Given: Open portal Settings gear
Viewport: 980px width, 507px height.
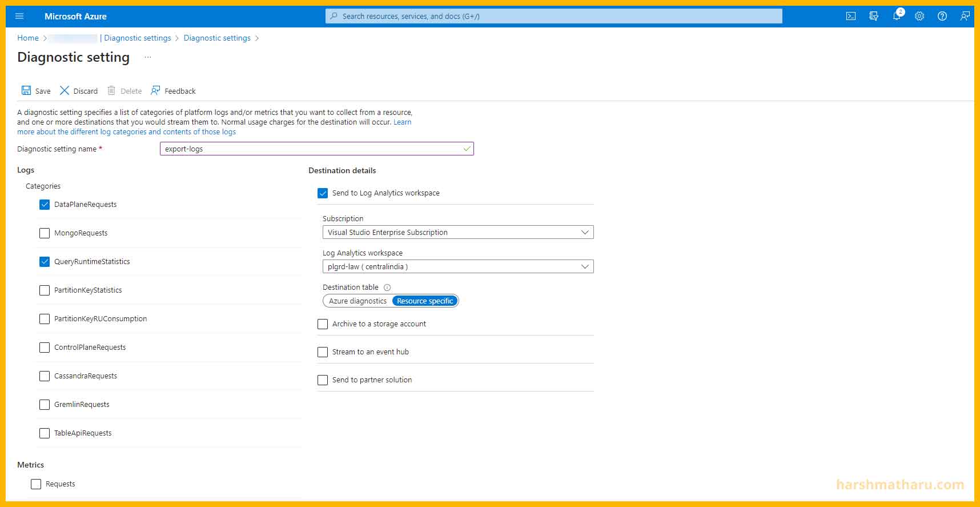Looking at the screenshot, I should tap(919, 17).
